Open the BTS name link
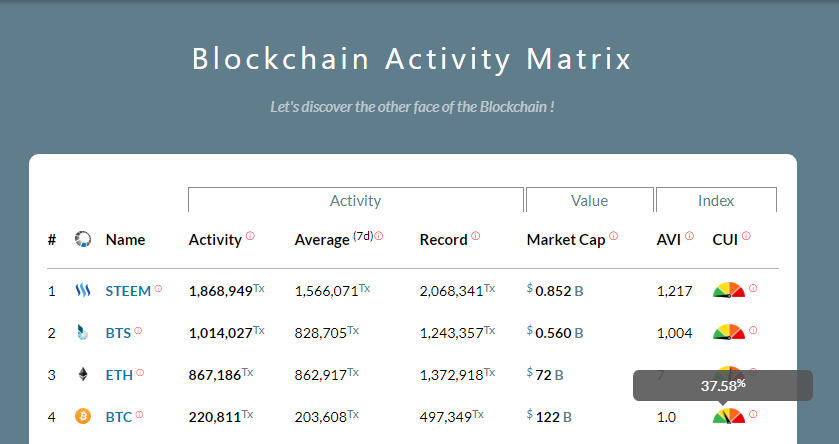The width and height of the screenshot is (839, 444). click(118, 333)
